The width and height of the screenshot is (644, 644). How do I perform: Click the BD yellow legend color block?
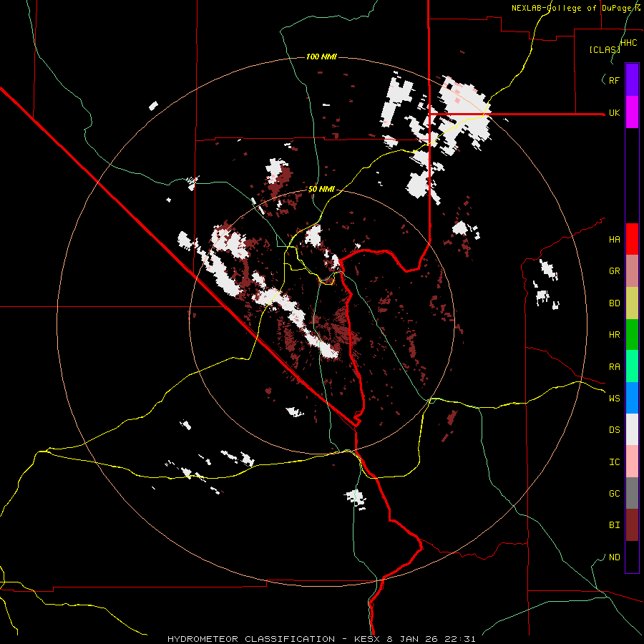[x=632, y=303]
